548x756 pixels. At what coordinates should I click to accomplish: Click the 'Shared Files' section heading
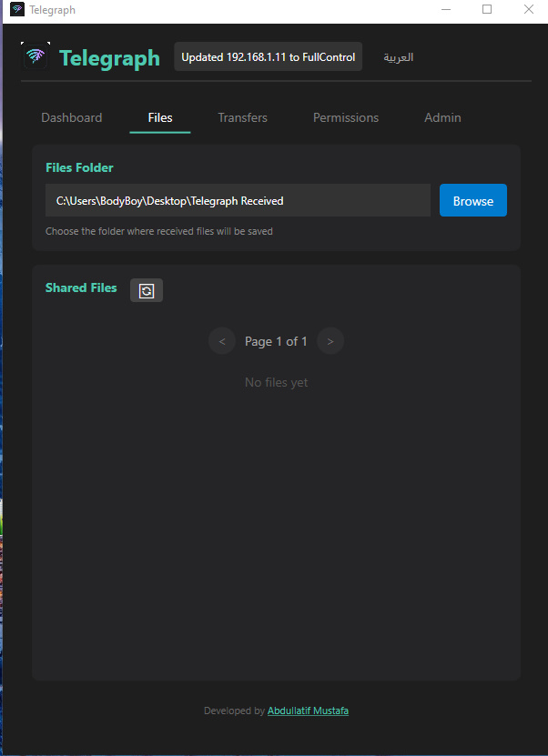(x=81, y=287)
